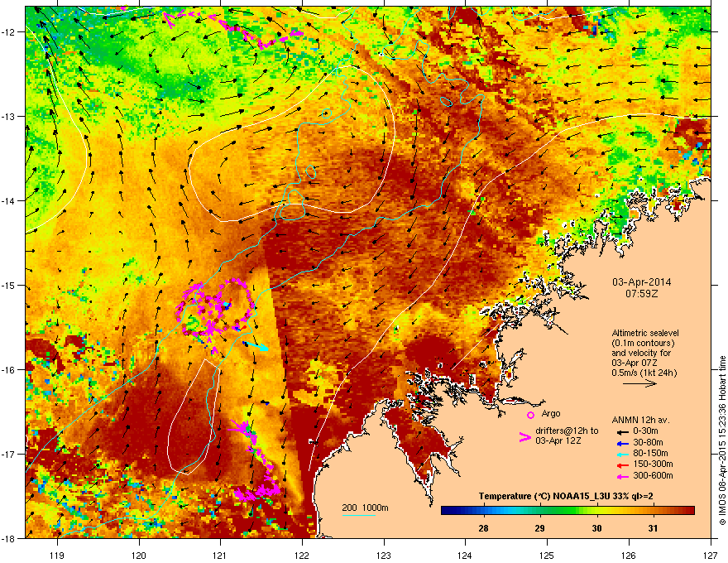The height and width of the screenshot is (563, 728).
Task: Click the dark red end of temperature colorbar
Action: (689, 511)
